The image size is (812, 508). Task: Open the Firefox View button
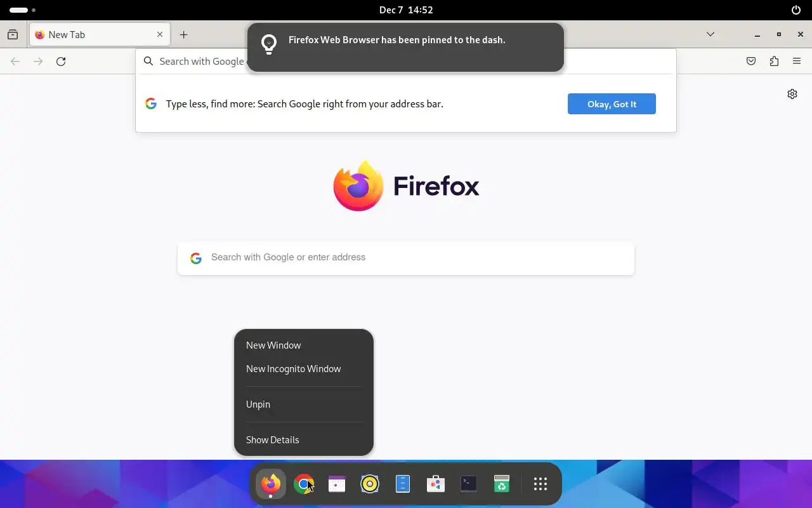tap(13, 34)
